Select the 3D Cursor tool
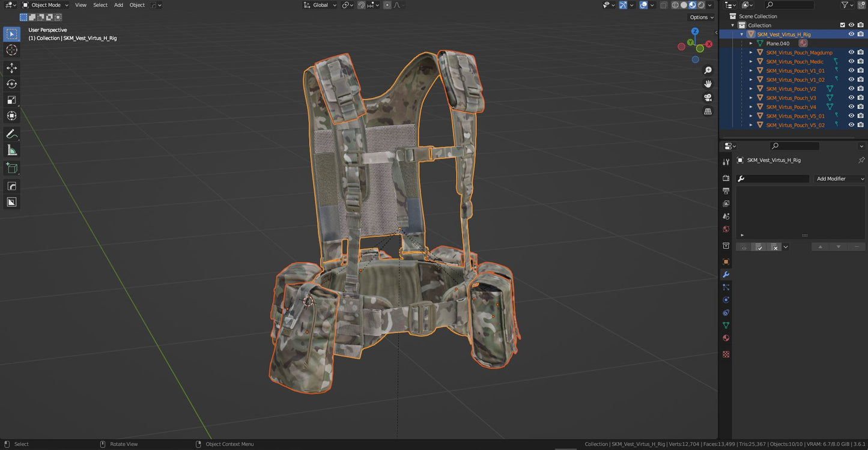The width and height of the screenshot is (868, 450). [11, 50]
